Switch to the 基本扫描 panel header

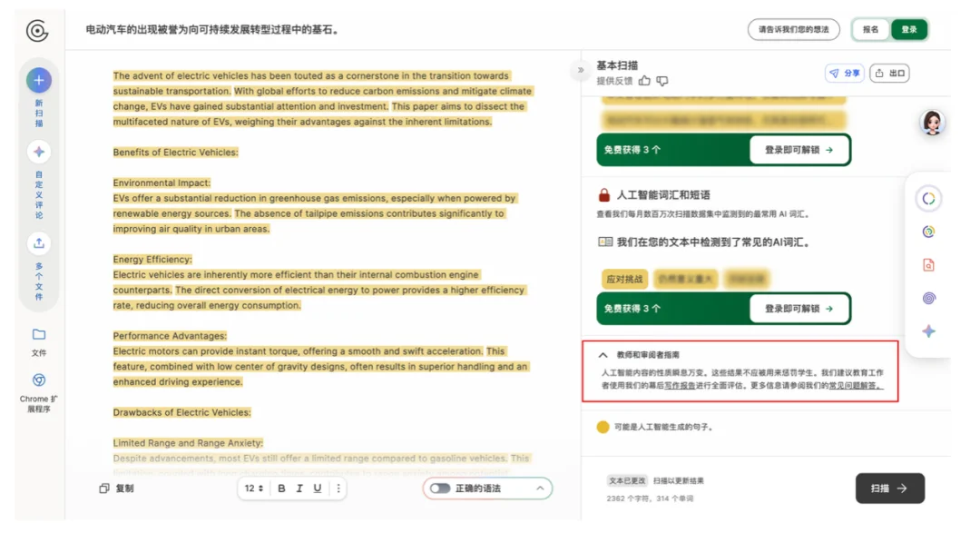click(618, 65)
